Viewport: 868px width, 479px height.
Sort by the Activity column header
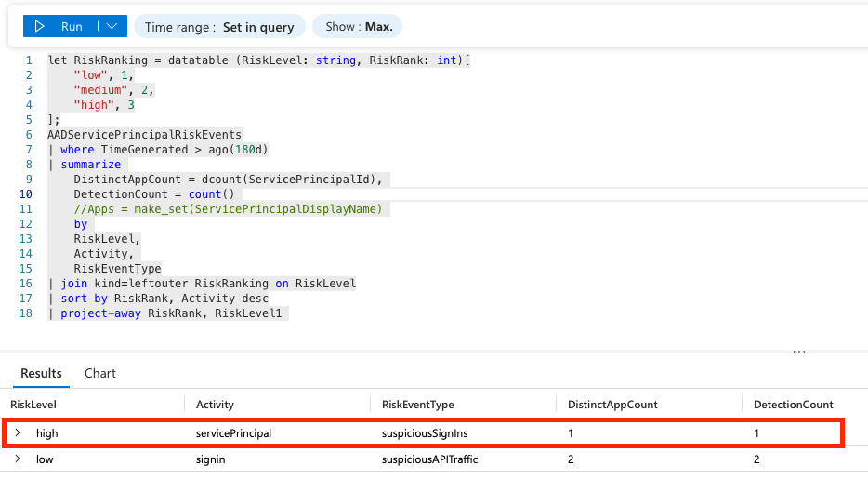coord(215,405)
